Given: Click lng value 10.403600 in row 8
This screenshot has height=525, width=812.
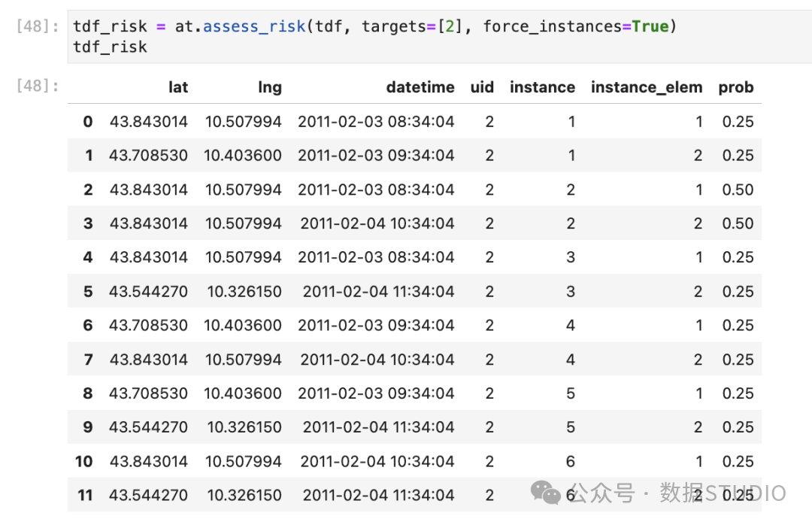Looking at the screenshot, I should pos(243,393).
